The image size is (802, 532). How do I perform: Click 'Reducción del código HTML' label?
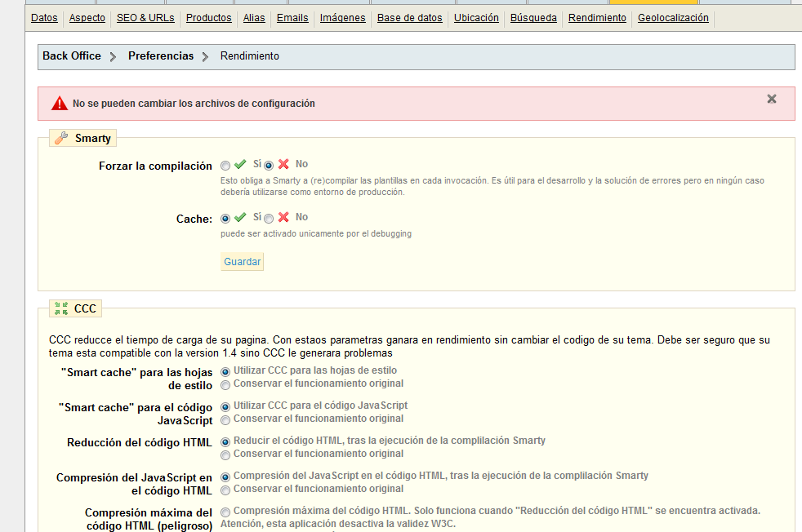click(x=139, y=442)
